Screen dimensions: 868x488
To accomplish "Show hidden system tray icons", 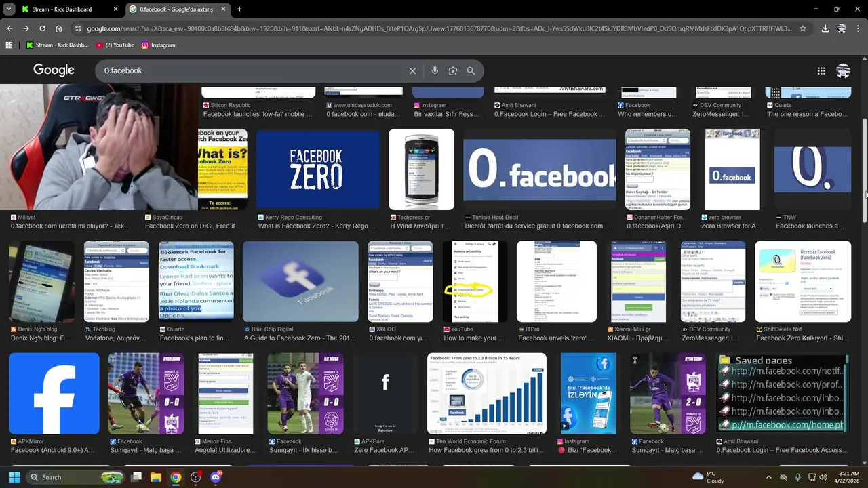I will click(768, 477).
